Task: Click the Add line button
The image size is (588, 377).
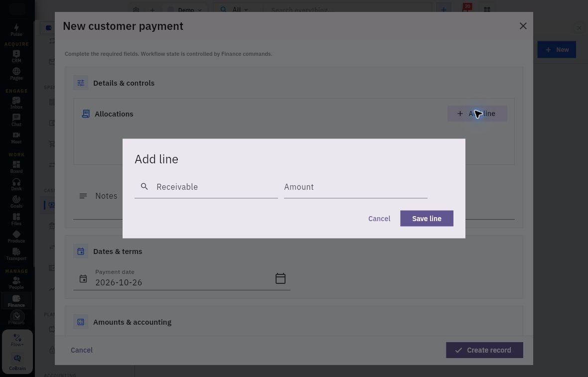Action: pos(477,114)
